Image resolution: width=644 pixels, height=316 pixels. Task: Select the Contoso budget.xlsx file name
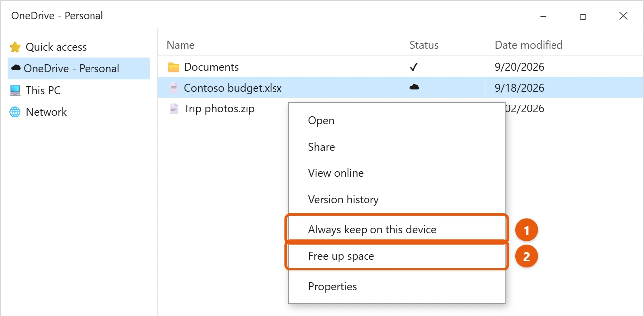coord(233,88)
